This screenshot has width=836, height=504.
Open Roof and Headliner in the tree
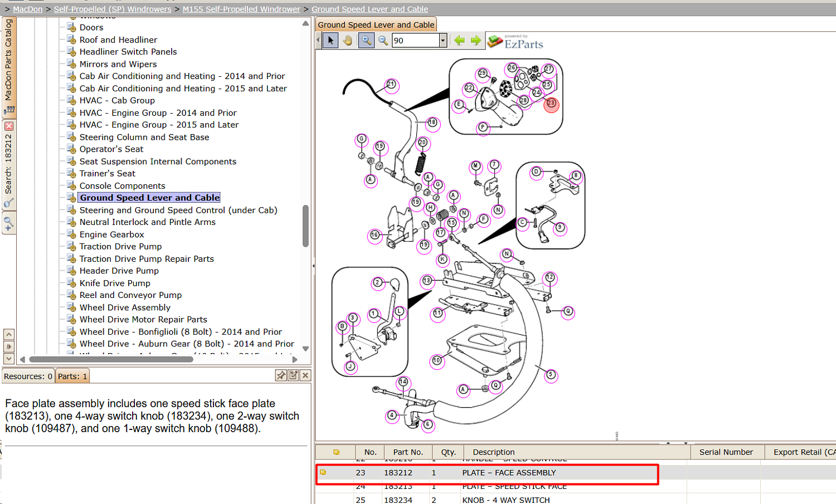[x=118, y=40]
